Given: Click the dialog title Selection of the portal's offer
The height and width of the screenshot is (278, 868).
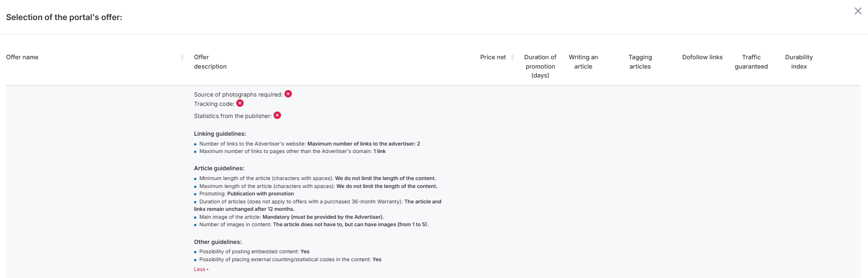Looking at the screenshot, I should pyautogui.click(x=64, y=17).
